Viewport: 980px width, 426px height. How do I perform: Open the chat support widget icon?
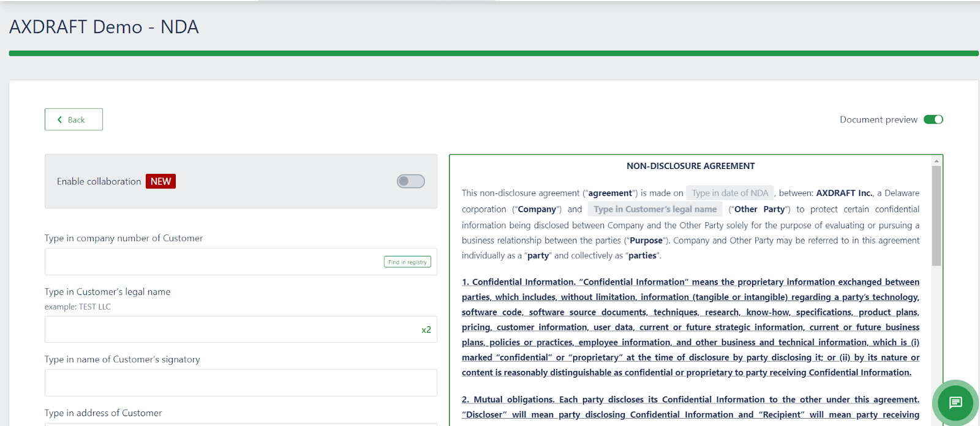point(956,402)
